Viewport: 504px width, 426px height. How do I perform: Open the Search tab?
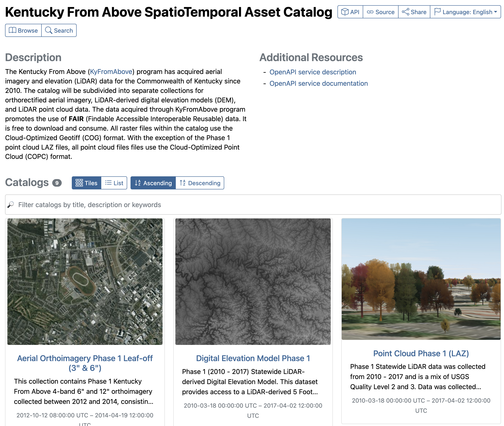tap(59, 30)
